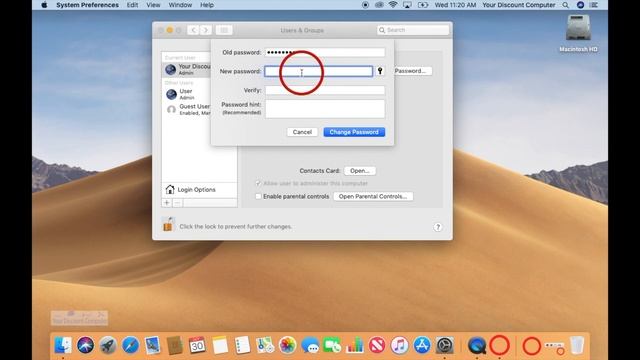
Task: Click the help question mark button
Action: (438, 227)
